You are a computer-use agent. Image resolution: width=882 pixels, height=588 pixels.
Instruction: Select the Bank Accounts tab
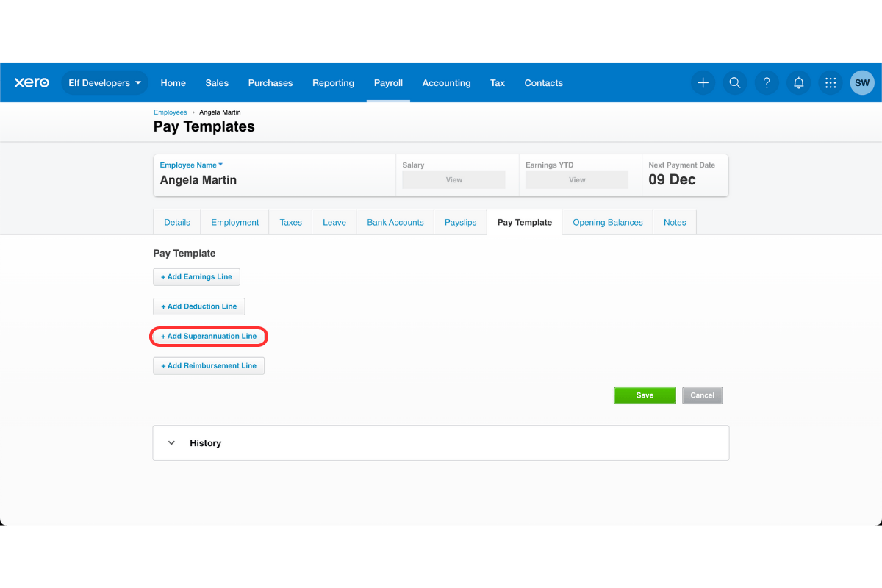395,222
